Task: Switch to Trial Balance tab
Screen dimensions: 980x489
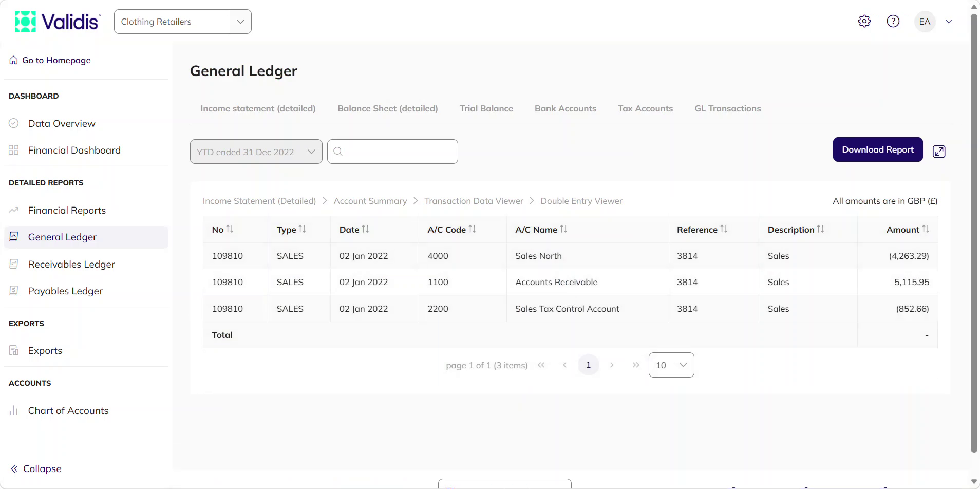Action: (486, 108)
